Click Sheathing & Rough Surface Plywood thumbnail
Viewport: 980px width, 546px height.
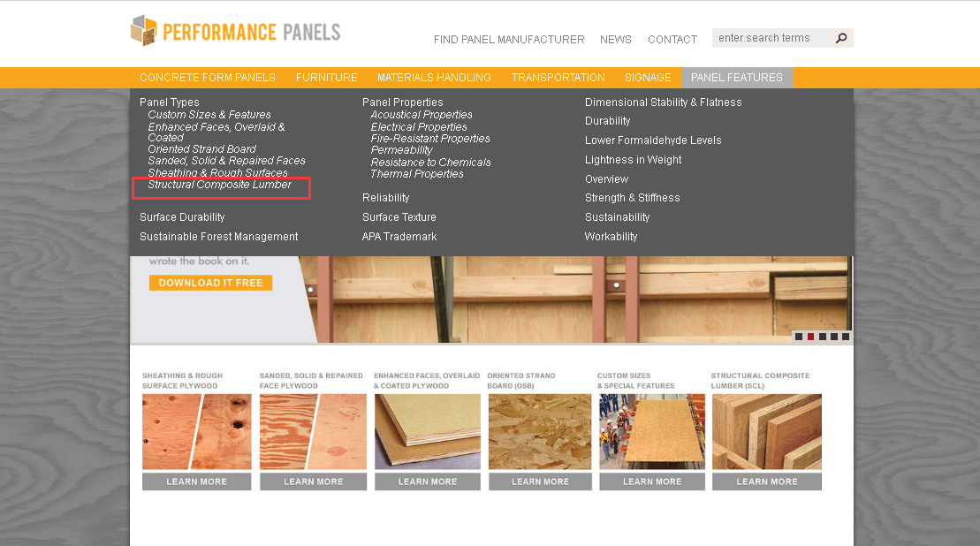(x=197, y=432)
